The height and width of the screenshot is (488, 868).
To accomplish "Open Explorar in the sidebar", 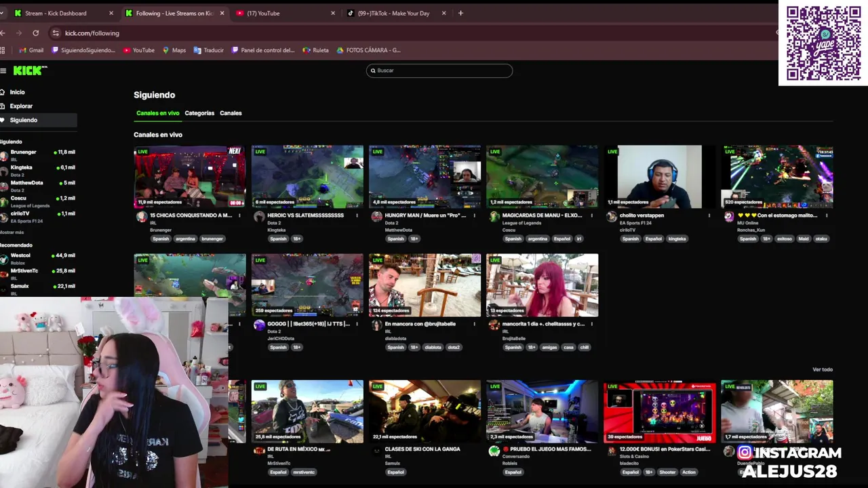I will [x=21, y=106].
